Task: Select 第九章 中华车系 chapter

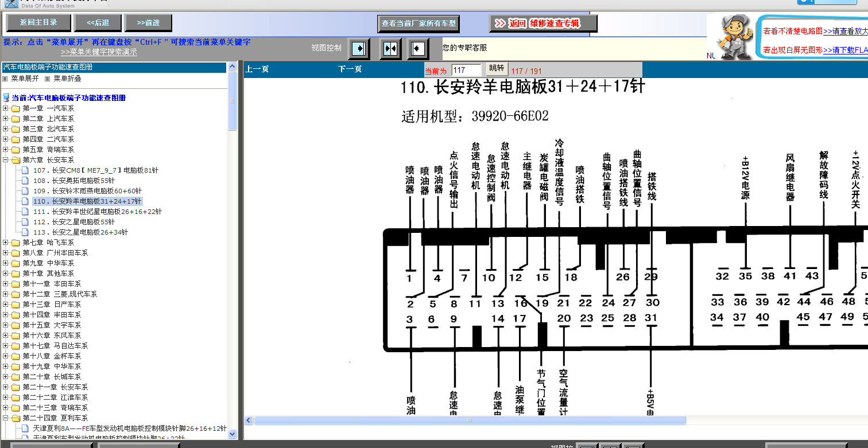Action: pyautogui.click(x=48, y=263)
